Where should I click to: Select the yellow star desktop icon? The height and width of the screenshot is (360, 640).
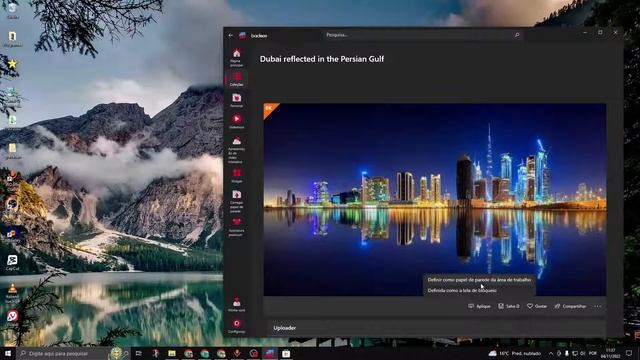12,64
